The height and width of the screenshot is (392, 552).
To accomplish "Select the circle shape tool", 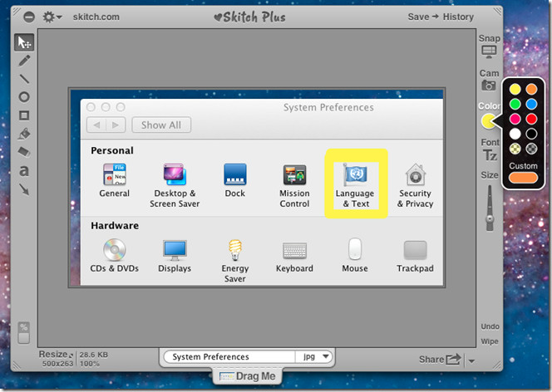I will click(x=24, y=97).
